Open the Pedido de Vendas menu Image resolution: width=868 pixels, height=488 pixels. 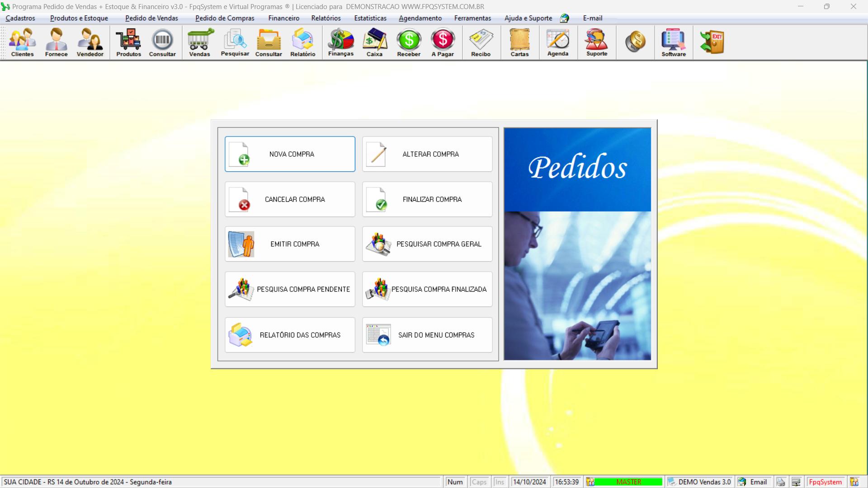coord(151,18)
